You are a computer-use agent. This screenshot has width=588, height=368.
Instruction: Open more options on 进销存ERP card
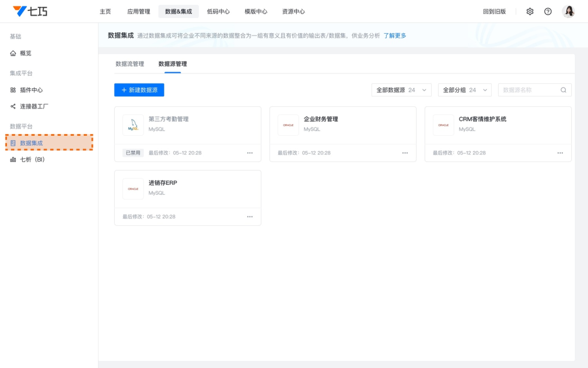250,217
